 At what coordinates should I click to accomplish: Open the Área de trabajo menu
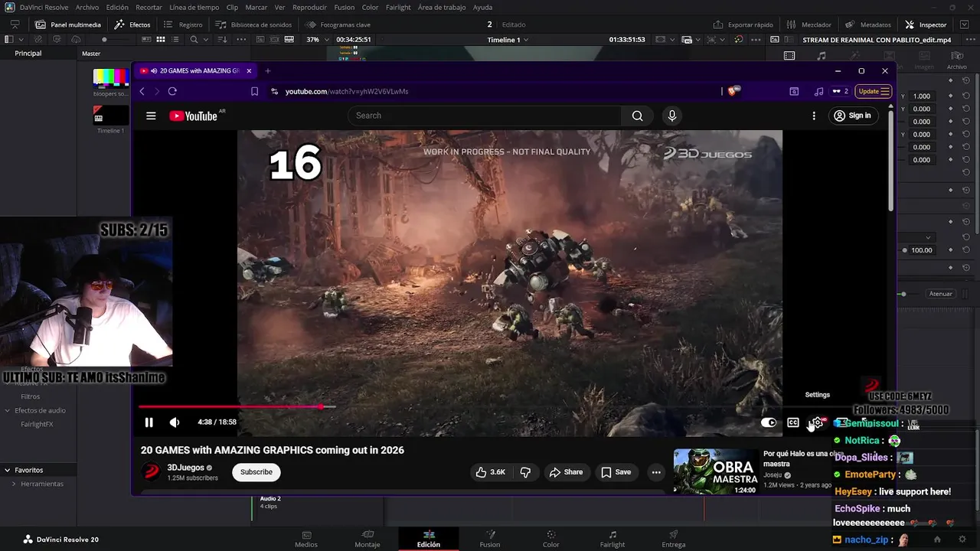(442, 7)
